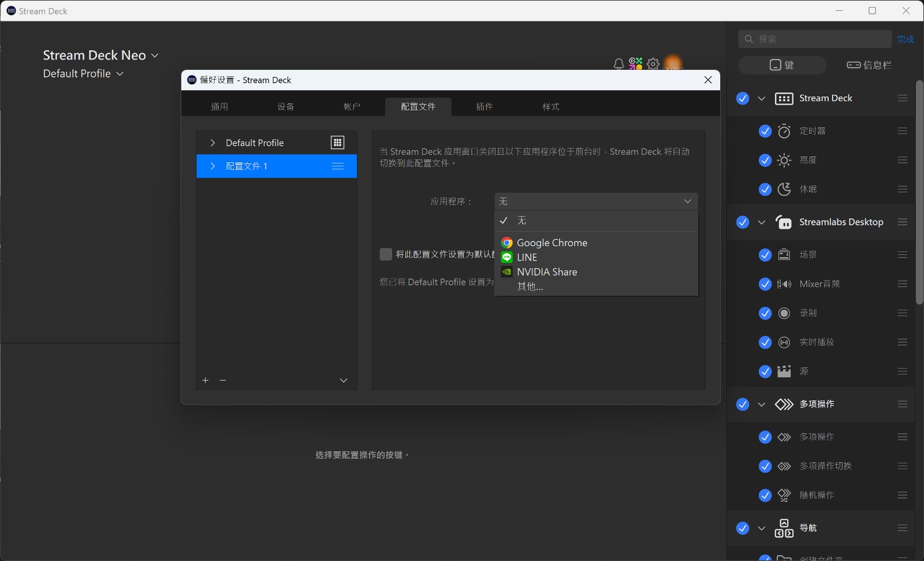Toggle the 录制 checkmark
The image size is (924, 561).
coord(765,313)
